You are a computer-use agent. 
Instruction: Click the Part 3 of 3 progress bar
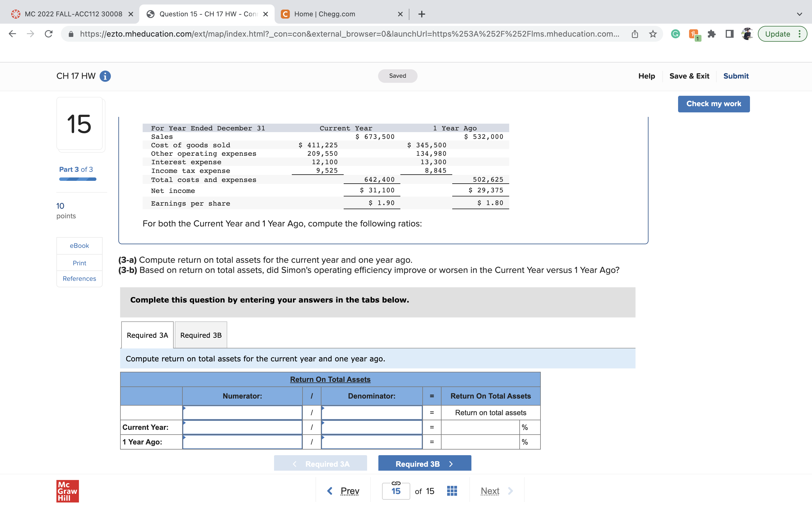coord(77,179)
